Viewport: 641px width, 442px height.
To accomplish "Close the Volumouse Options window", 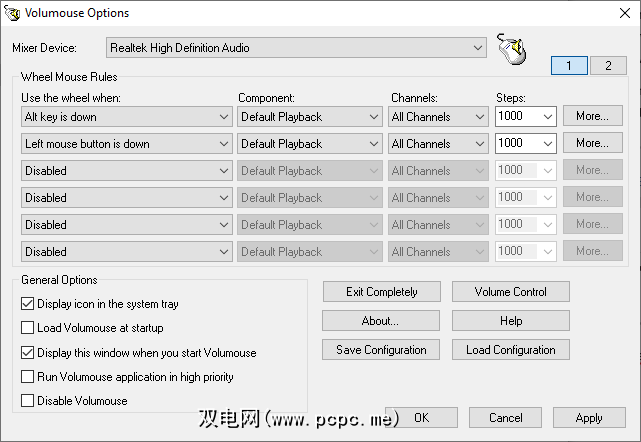I will [625, 13].
